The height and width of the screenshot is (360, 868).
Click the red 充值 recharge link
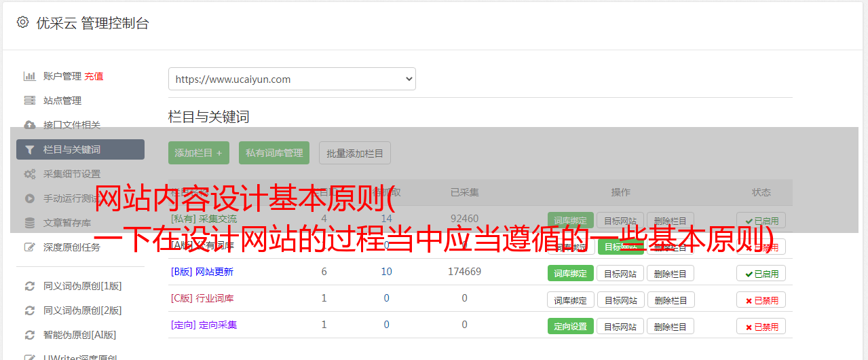point(94,76)
